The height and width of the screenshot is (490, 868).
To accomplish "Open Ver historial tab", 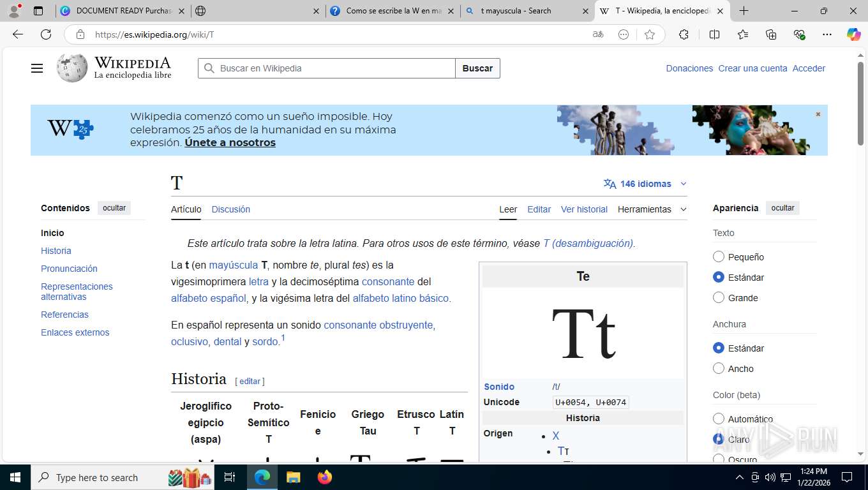I will point(584,209).
